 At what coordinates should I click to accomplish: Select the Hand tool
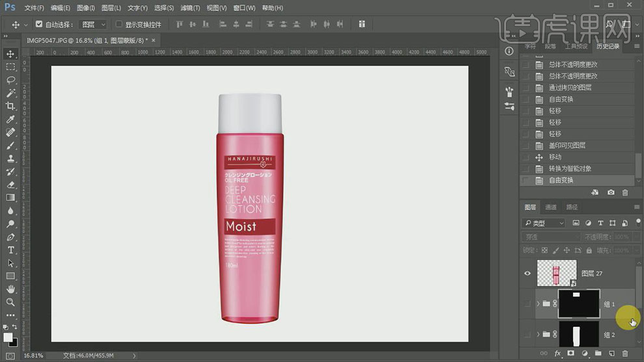10,289
